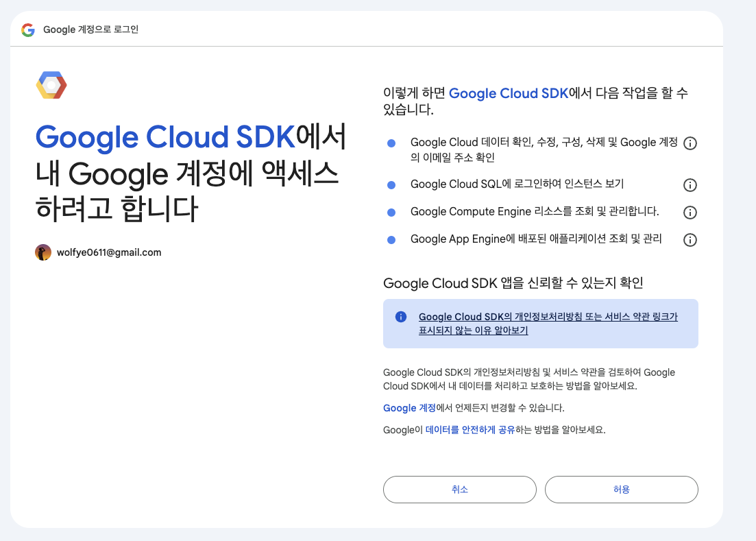Viewport: 756px width, 541px height.
Task: Open the privacy policy explanation link in the blue box
Action: pos(548,324)
